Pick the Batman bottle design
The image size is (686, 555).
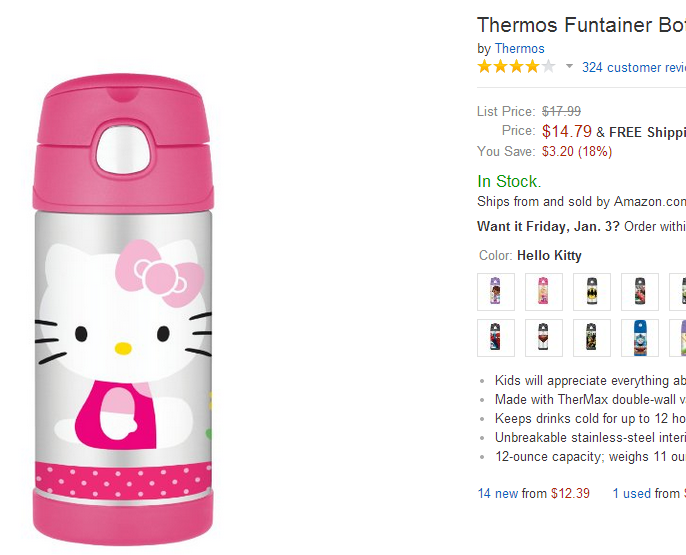592,292
